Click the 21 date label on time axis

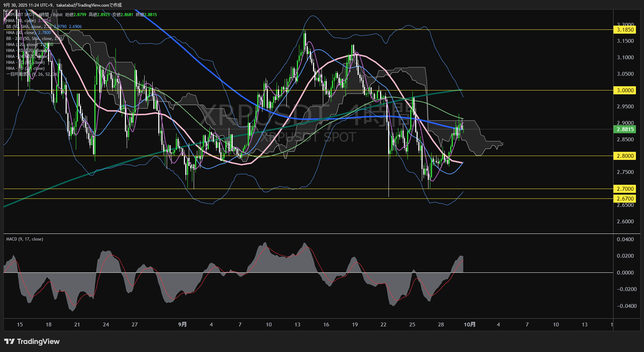(x=77, y=325)
